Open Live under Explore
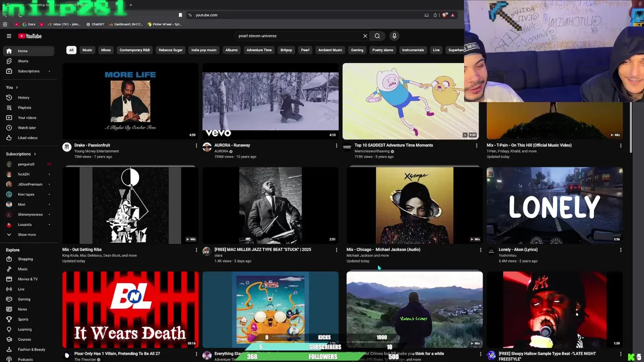This screenshot has width=644, height=362. tap(29, 289)
